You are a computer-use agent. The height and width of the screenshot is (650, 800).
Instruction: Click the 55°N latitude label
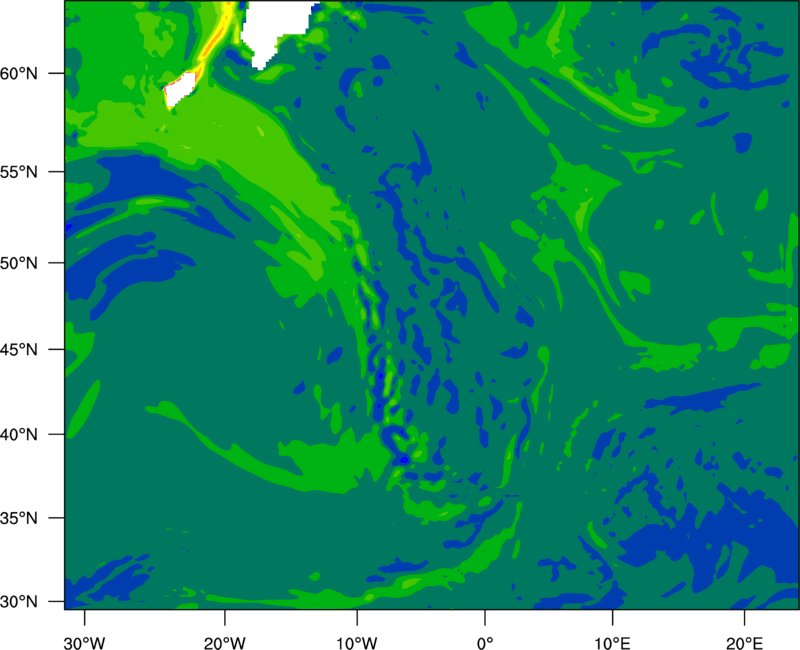[x=19, y=172]
